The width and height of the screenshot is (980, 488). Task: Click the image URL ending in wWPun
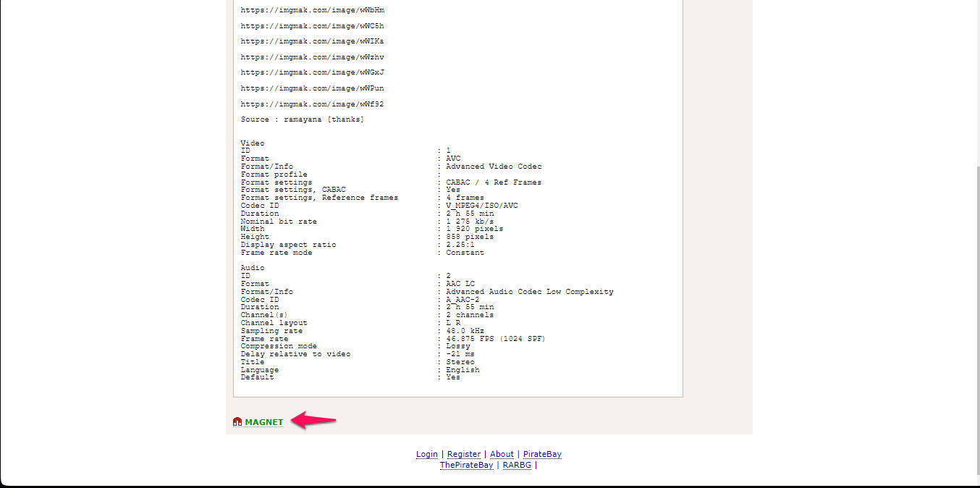click(x=313, y=88)
